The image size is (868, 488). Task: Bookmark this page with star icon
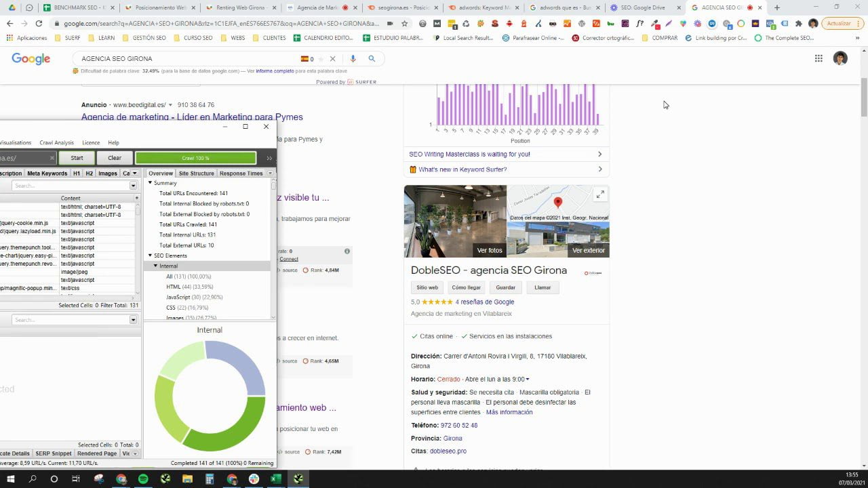405,23
